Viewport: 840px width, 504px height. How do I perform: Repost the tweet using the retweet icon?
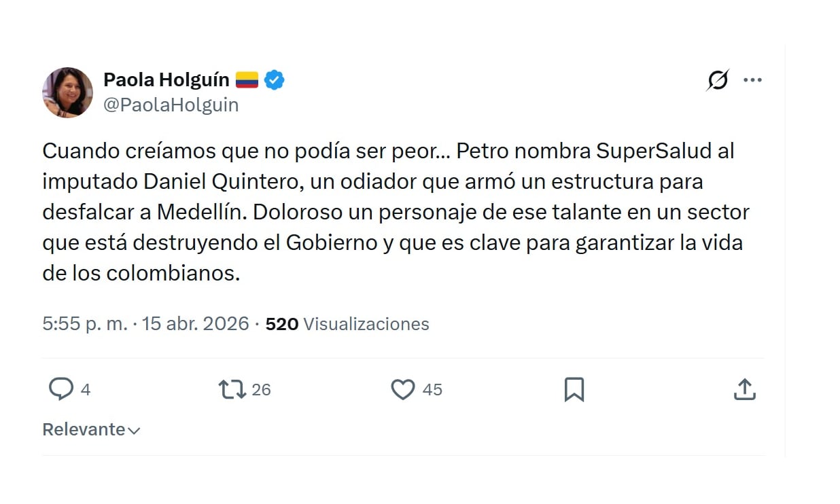click(x=231, y=389)
